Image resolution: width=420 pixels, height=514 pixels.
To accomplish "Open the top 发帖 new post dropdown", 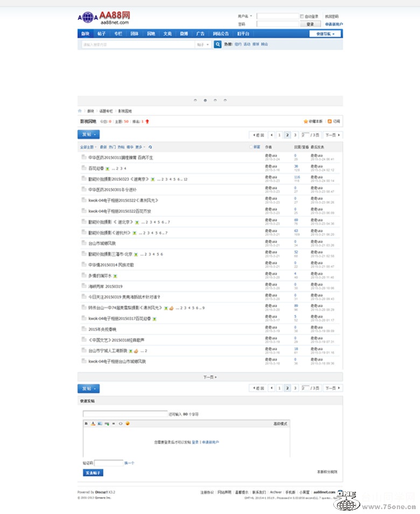I will [88, 134].
